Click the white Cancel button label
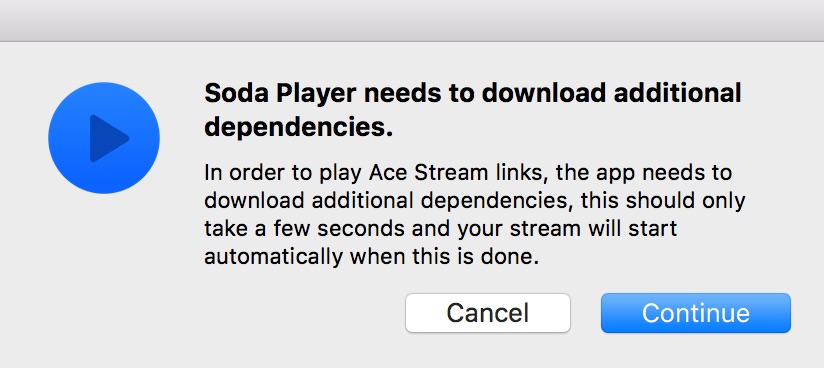The width and height of the screenshot is (824, 368). coord(488,313)
